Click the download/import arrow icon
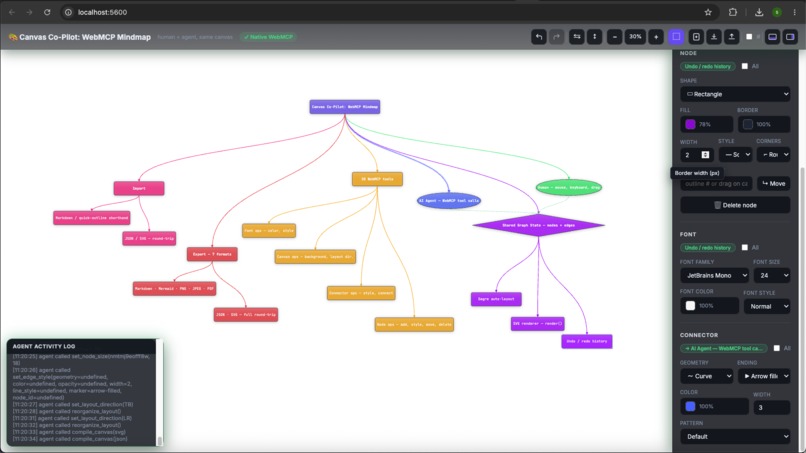Screen dimensions: 806x453 [x=714, y=37]
